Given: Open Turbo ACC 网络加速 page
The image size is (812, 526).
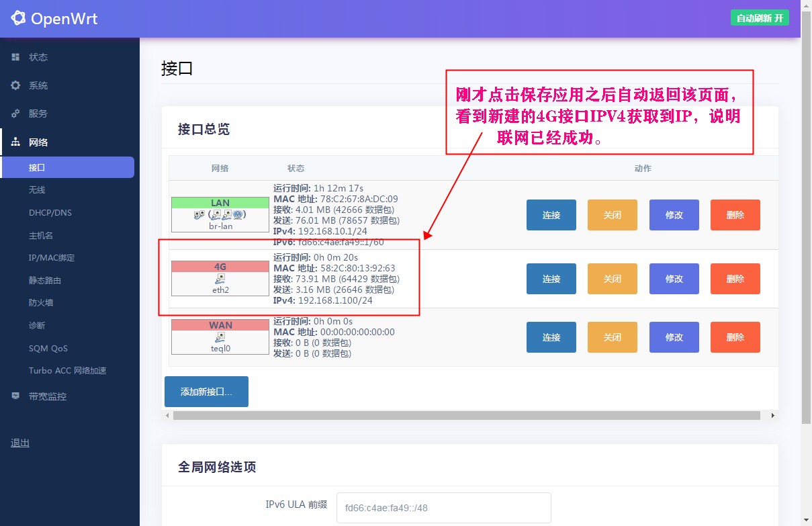Looking at the screenshot, I should tap(68, 371).
